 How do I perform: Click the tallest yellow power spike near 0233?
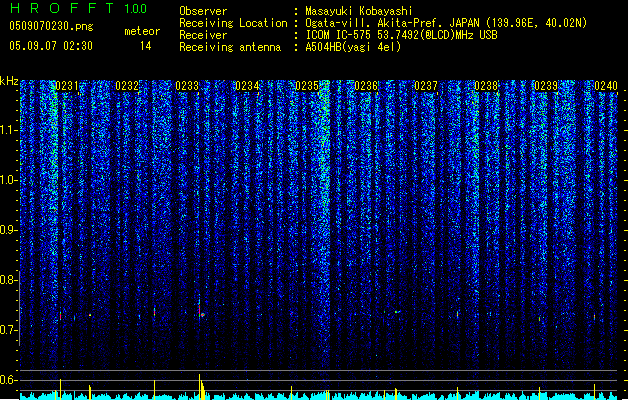coord(199,387)
